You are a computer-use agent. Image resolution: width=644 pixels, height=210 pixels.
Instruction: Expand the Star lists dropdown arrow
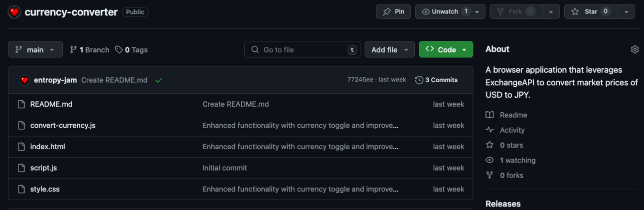[x=626, y=11]
